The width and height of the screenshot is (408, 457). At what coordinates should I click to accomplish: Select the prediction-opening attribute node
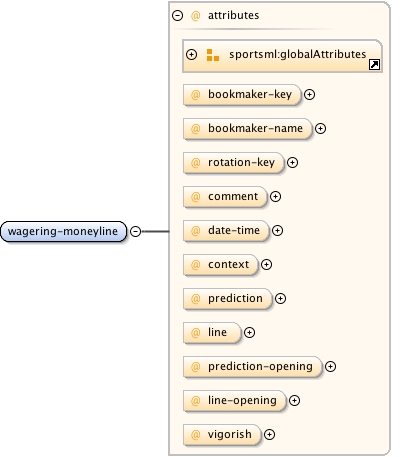(253, 366)
